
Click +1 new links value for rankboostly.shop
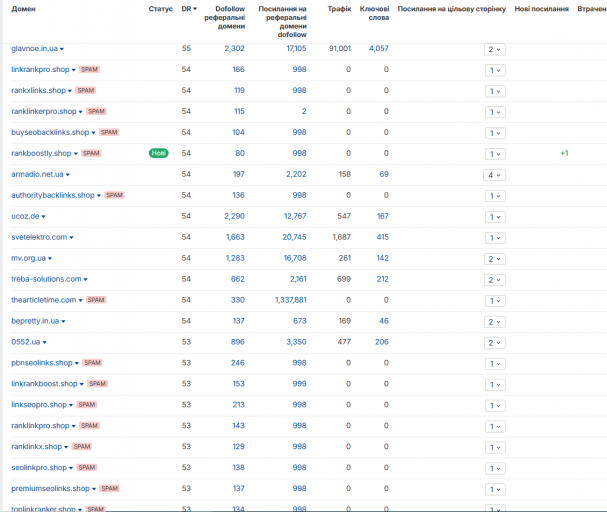[x=564, y=153]
